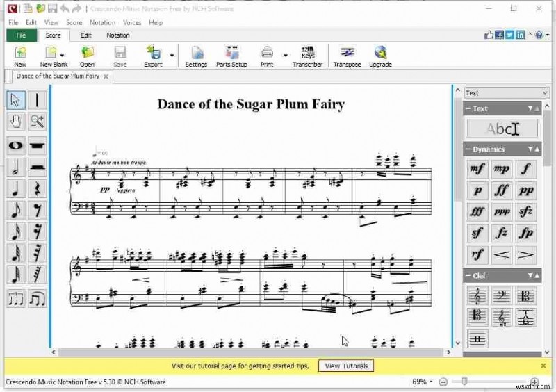Choose the eighth rest
Viewport: 556px width, 392px height.
tap(37, 211)
